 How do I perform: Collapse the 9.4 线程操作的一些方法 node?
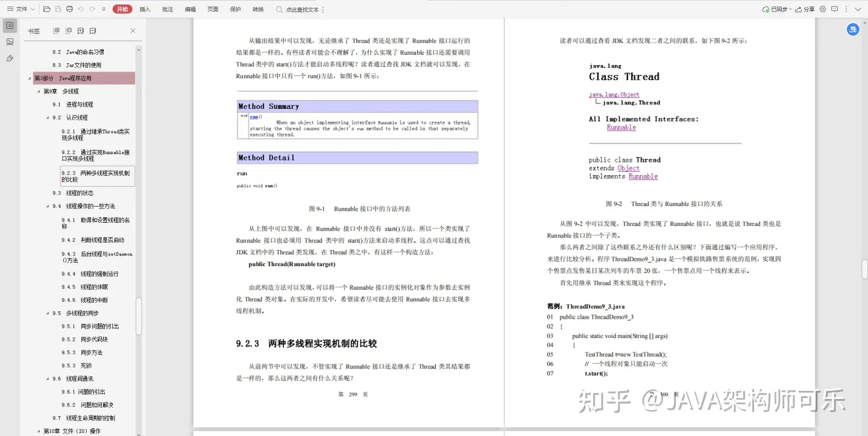48,206
